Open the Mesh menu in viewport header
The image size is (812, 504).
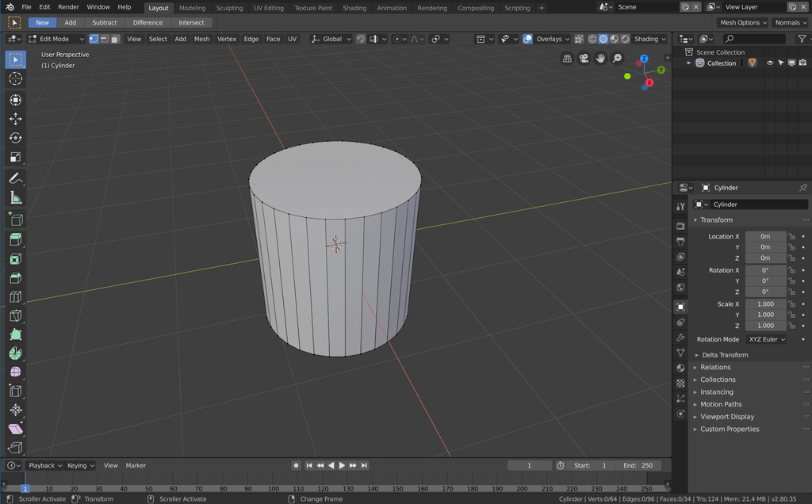[202, 39]
